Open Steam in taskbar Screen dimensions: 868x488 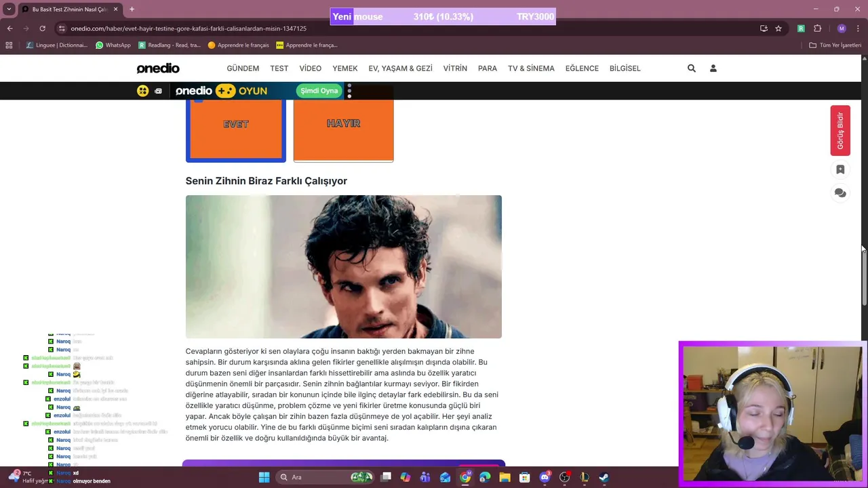(604, 477)
